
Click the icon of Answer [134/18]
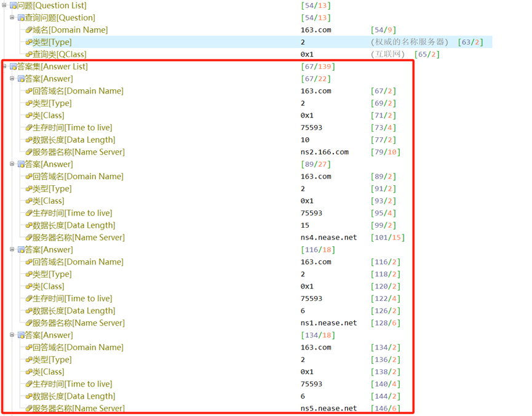click(x=21, y=335)
